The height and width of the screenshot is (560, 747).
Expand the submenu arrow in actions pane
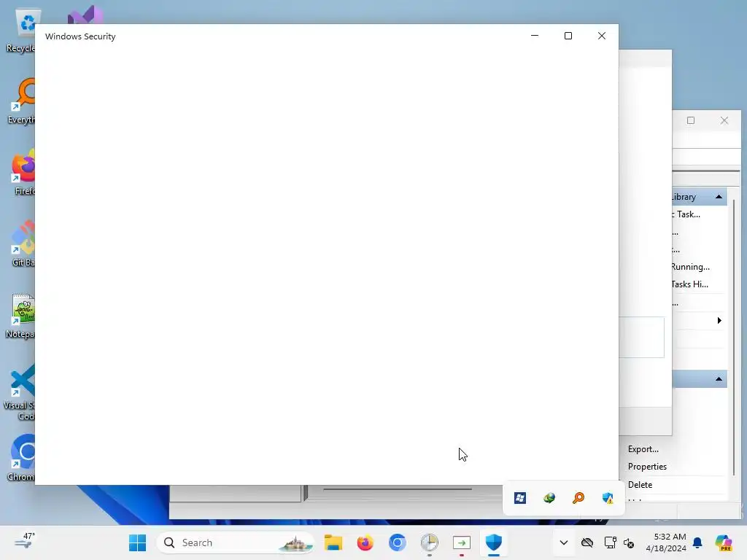(x=719, y=321)
